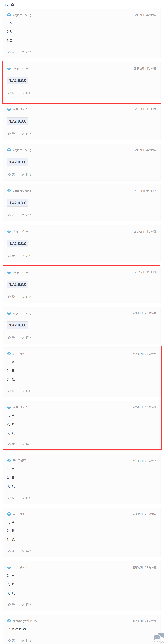Like 云中飞啊飞's highlighted 1.A2.B.3.C answer

11,133
